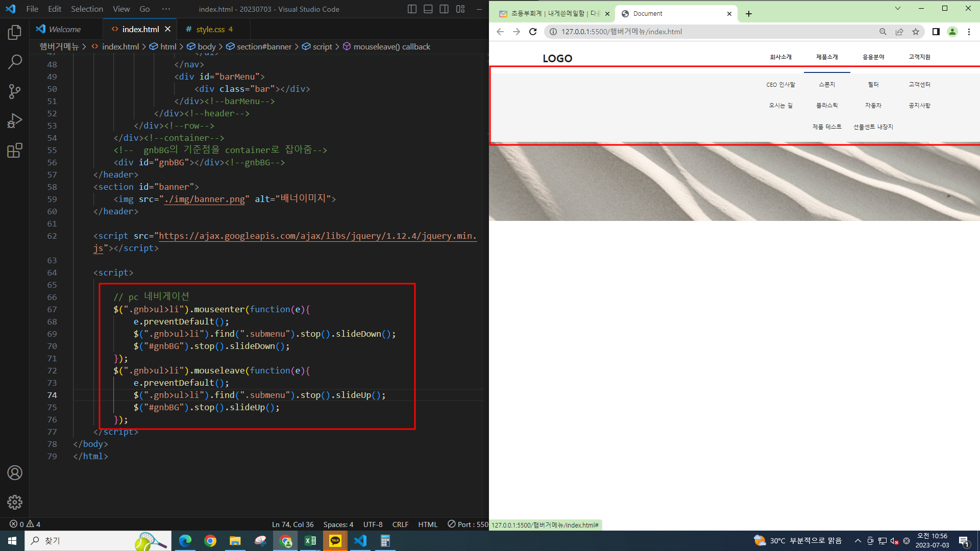Open the Selection menu
The width and height of the screenshot is (980, 551).
click(87, 9)
